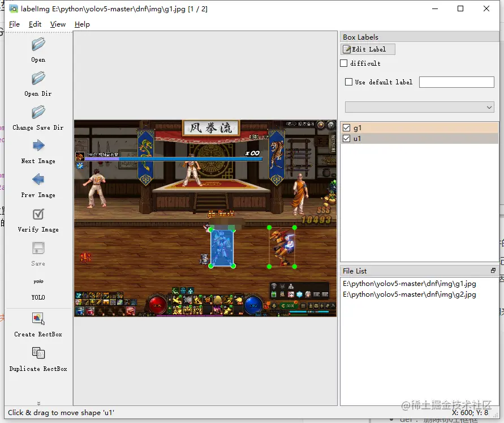Uncheck the g1 label visibility
The width and height of the screenshot is (504, 423).
pos(347,128)
